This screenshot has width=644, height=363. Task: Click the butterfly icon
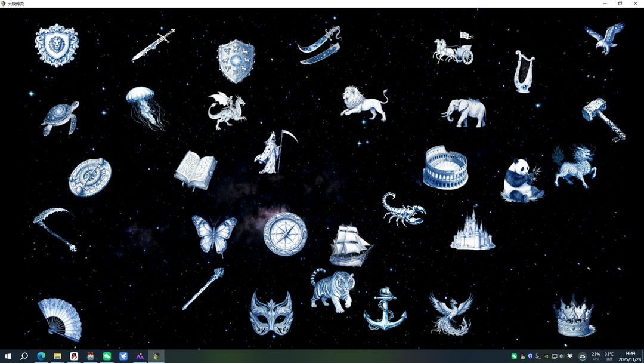[213, 233]
